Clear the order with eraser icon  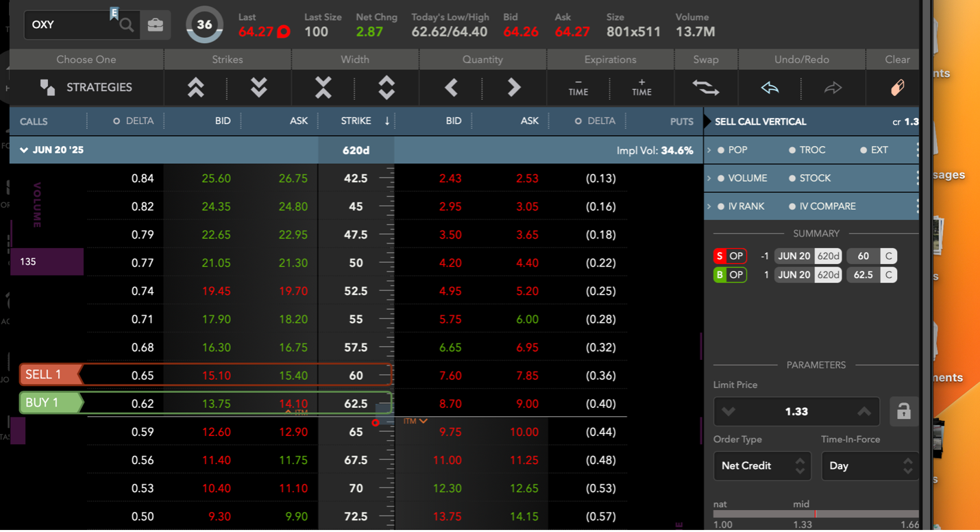pyautogui.click(x=897, y=88)
